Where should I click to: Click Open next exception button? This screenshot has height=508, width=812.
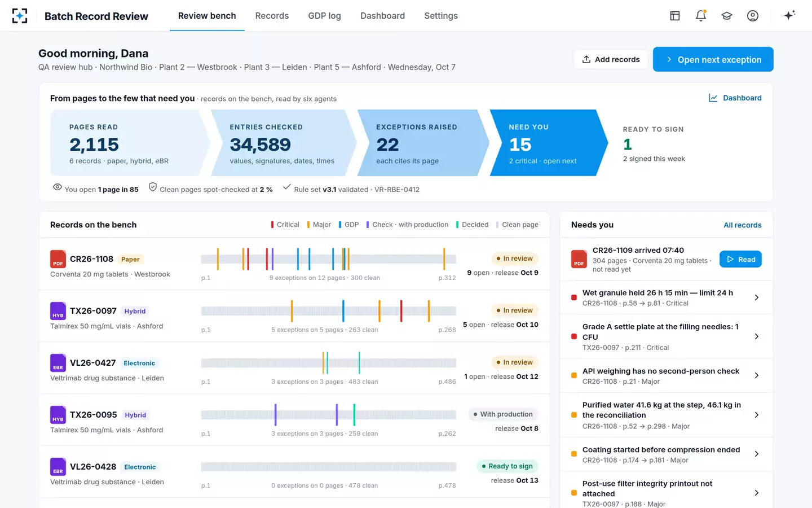tap(713, 59)
